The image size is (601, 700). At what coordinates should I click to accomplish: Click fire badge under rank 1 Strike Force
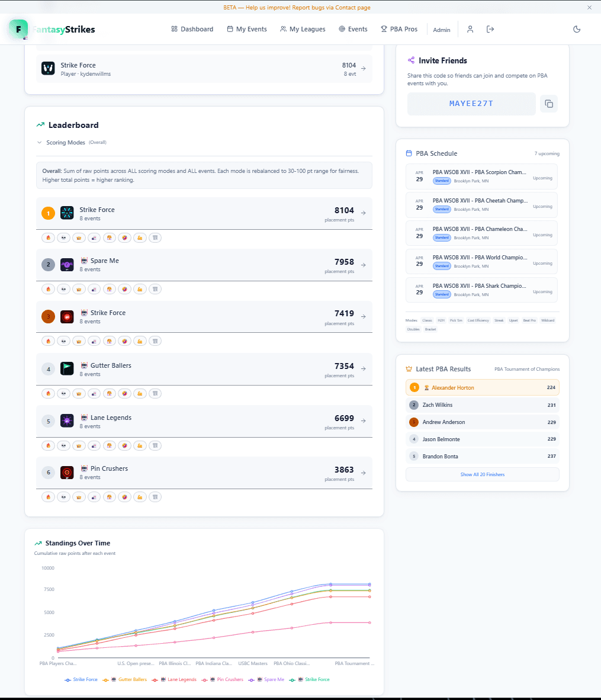pyautogui.click(x=48, y=238)
